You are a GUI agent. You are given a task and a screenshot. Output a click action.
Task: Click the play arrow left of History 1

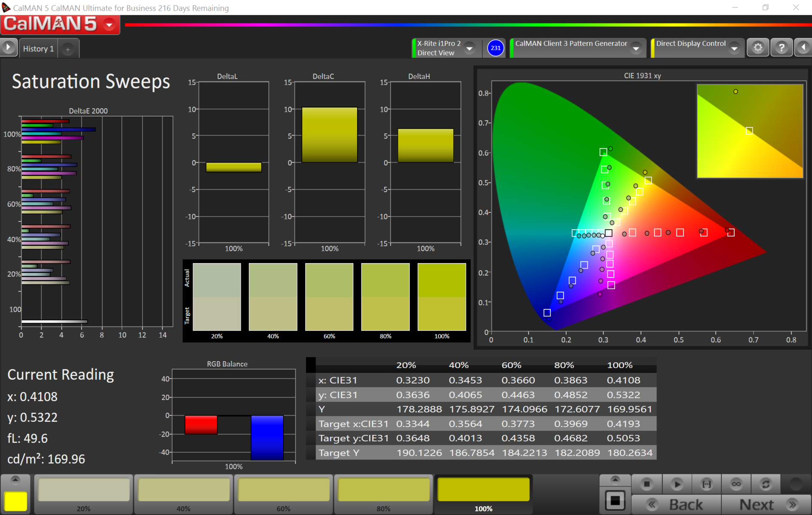click(x=8, y=48)
